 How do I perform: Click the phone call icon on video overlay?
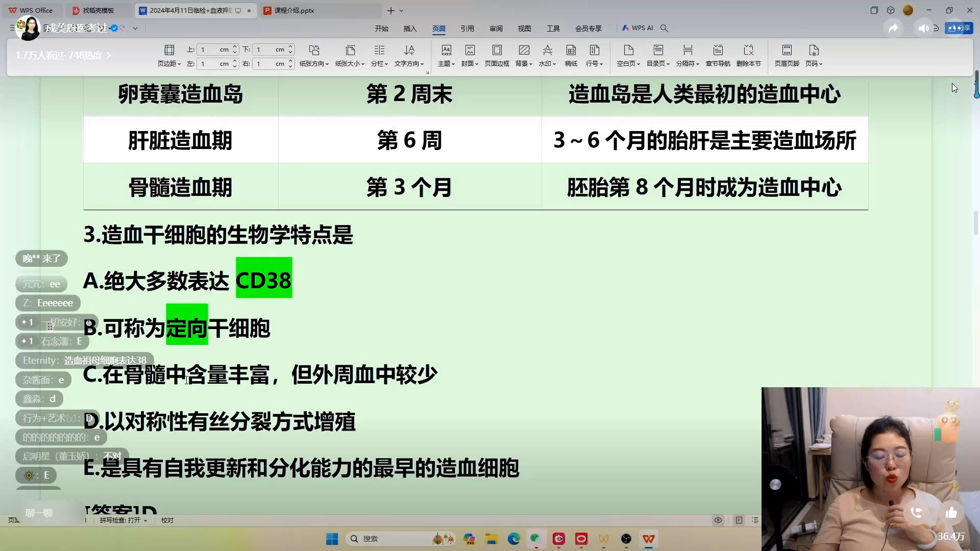tap(916, 513)
